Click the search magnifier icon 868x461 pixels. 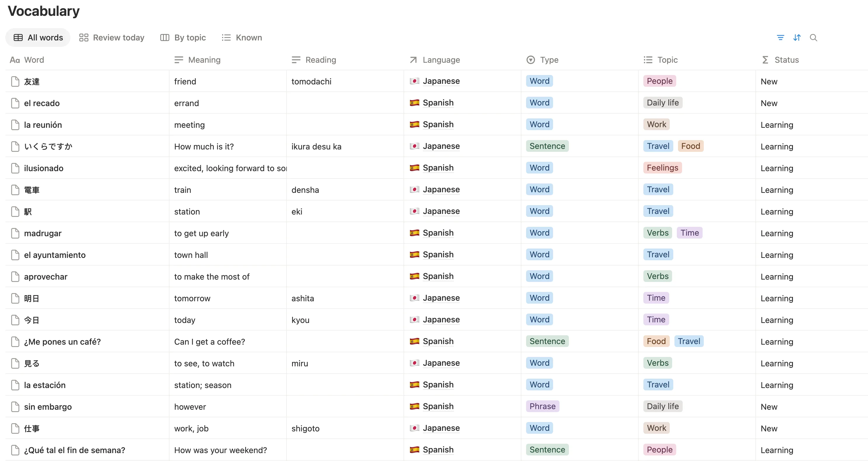pos(813,38)
